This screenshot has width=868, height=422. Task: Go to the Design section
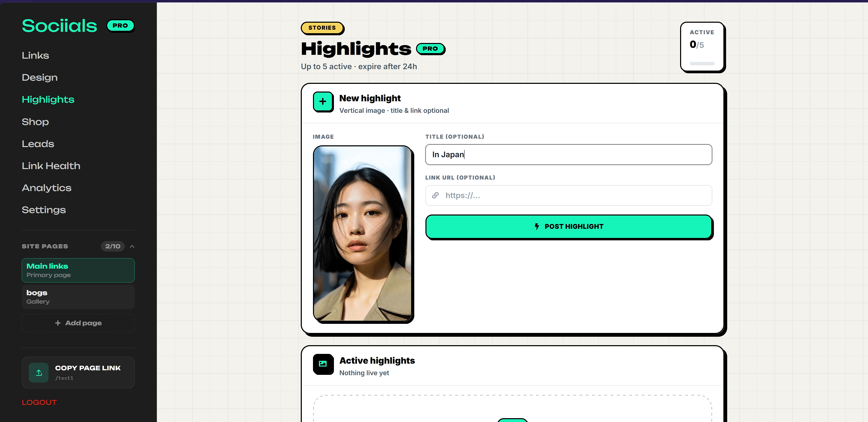click(39, 77)
